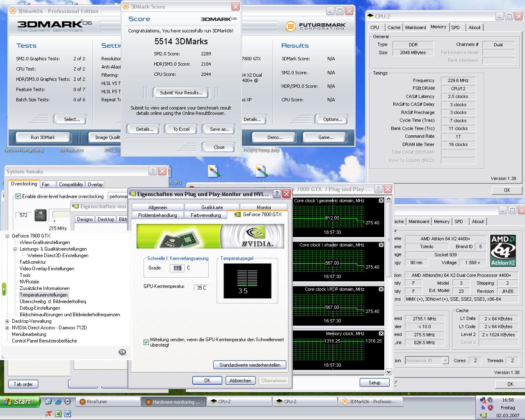Image resolution: width=525 pixels, height=420 pixels.
Task: Close the geometric domain clock graph
Action: pyautogui.click(x=381, y=201)
